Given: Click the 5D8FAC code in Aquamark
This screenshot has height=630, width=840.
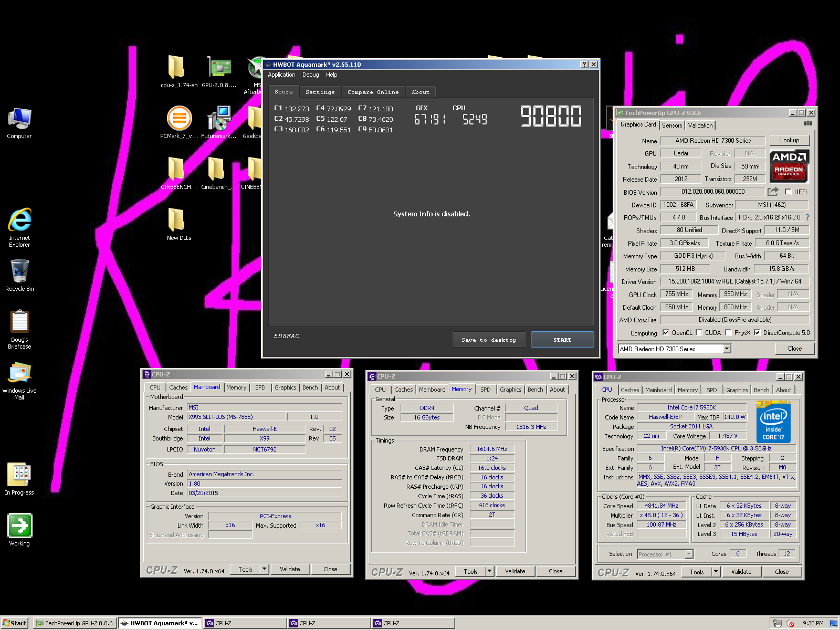Looking at the screenshot, I should (x=287, y=336).
